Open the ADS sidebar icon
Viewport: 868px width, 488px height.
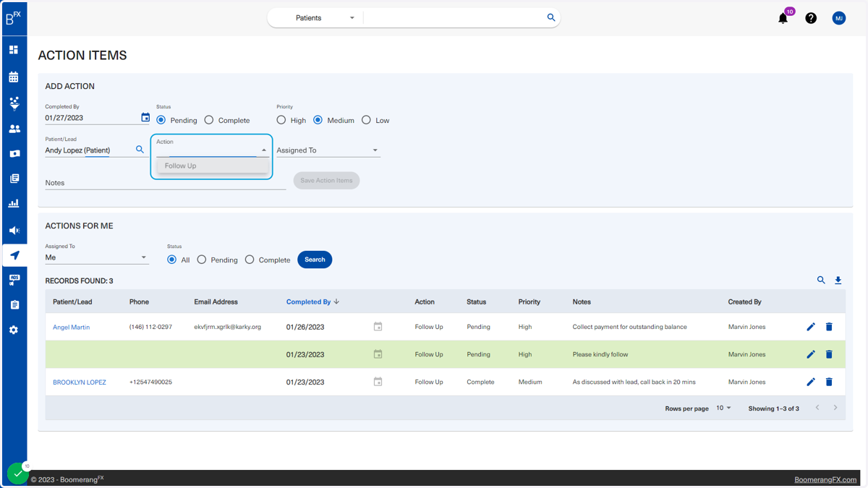click(14, 280)
